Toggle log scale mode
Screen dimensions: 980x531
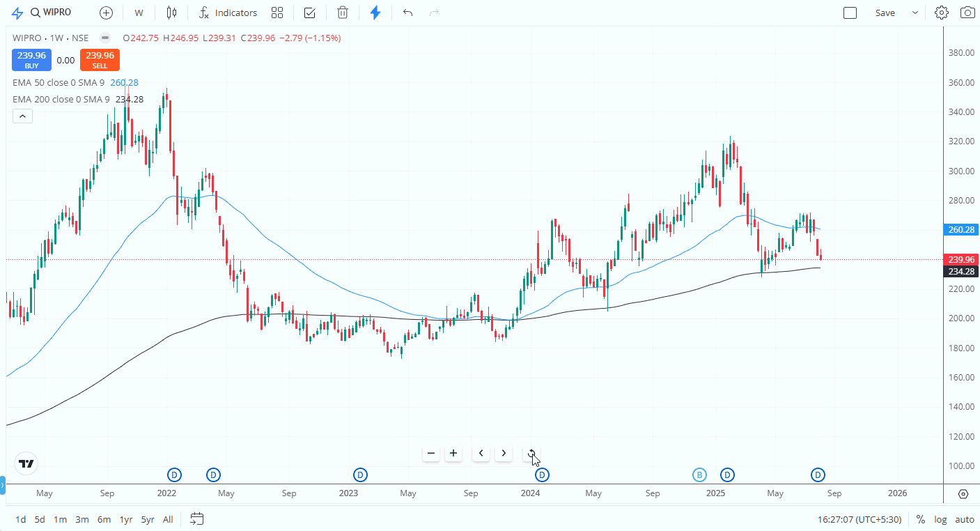click(x=940, y=519)
